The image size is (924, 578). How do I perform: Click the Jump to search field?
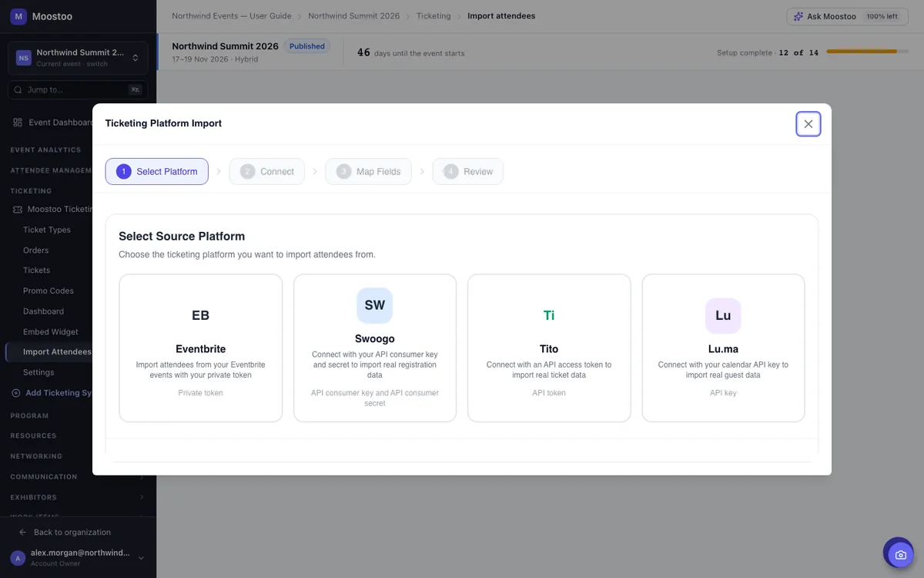pos(78,90)
